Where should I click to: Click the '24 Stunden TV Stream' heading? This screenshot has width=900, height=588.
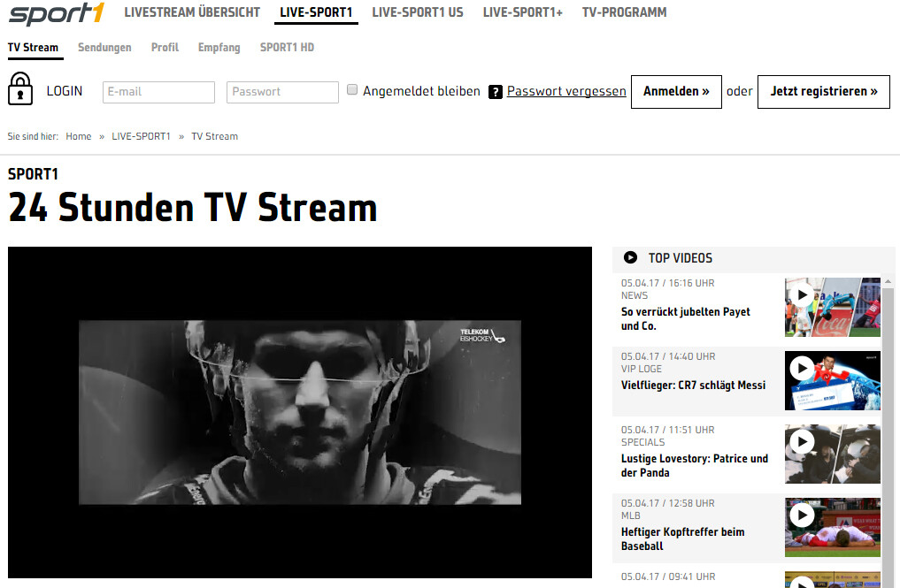[x=193, y=208]
